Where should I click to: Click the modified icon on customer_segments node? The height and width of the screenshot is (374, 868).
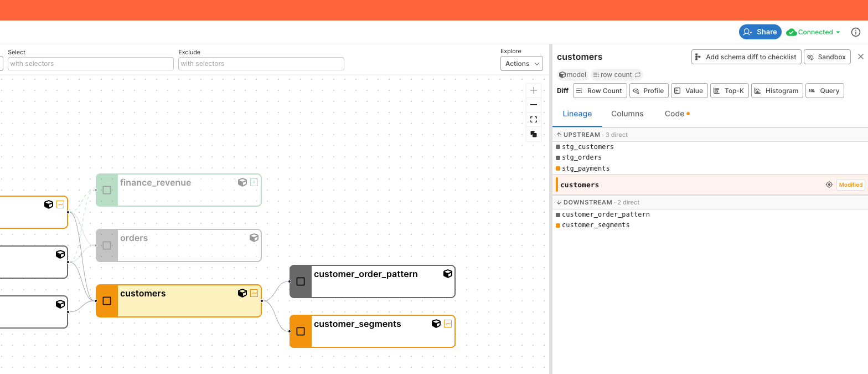[x=448, y=324]
